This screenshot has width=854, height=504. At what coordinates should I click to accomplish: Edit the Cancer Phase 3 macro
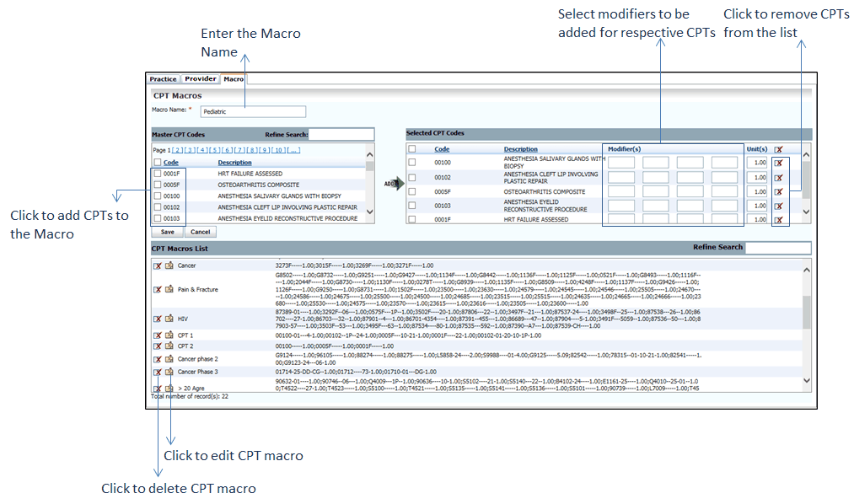coord(169,373)
